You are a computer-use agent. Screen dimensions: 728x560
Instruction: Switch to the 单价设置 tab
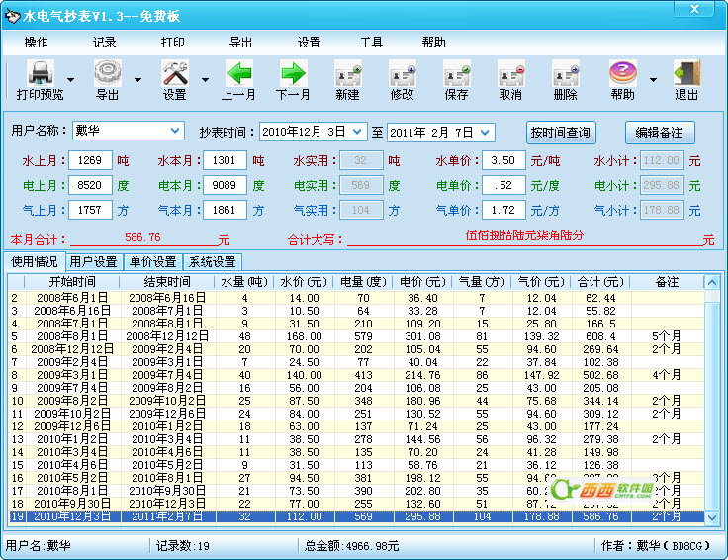153,262
